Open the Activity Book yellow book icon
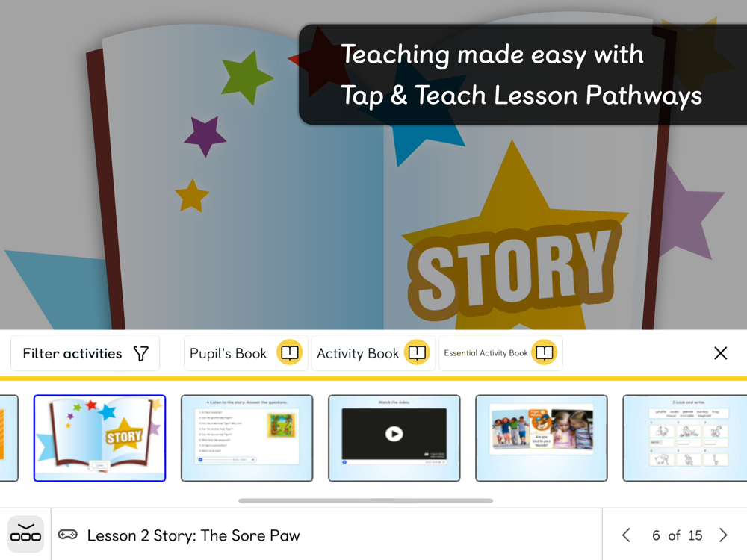747x560 pixels. click(417, 352)
